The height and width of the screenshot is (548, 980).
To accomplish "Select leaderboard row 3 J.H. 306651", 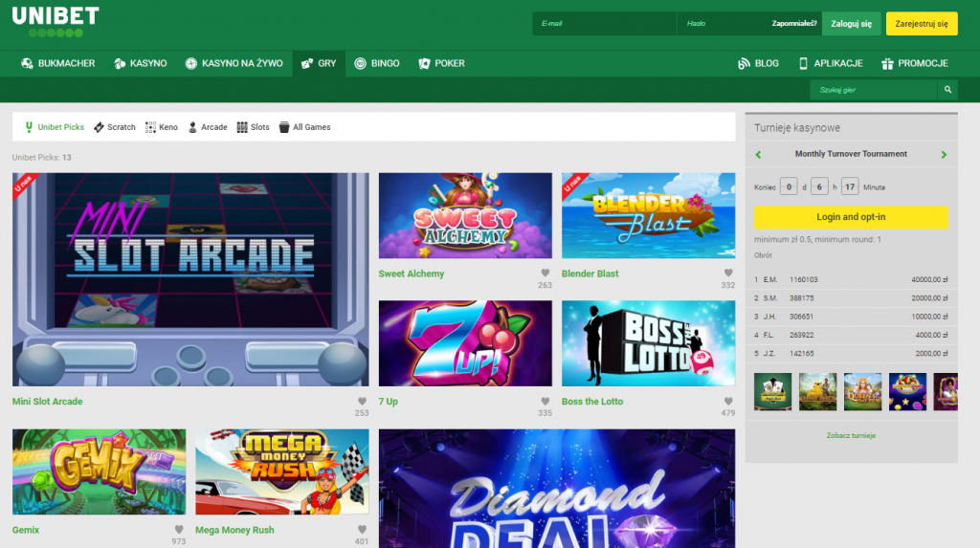I will [x=851, y=317].
